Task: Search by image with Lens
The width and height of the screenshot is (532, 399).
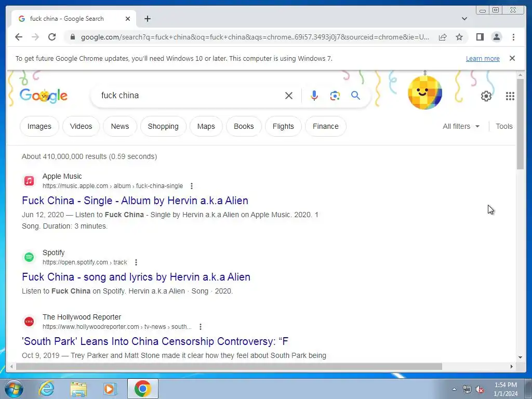Action: click(335, 96)
